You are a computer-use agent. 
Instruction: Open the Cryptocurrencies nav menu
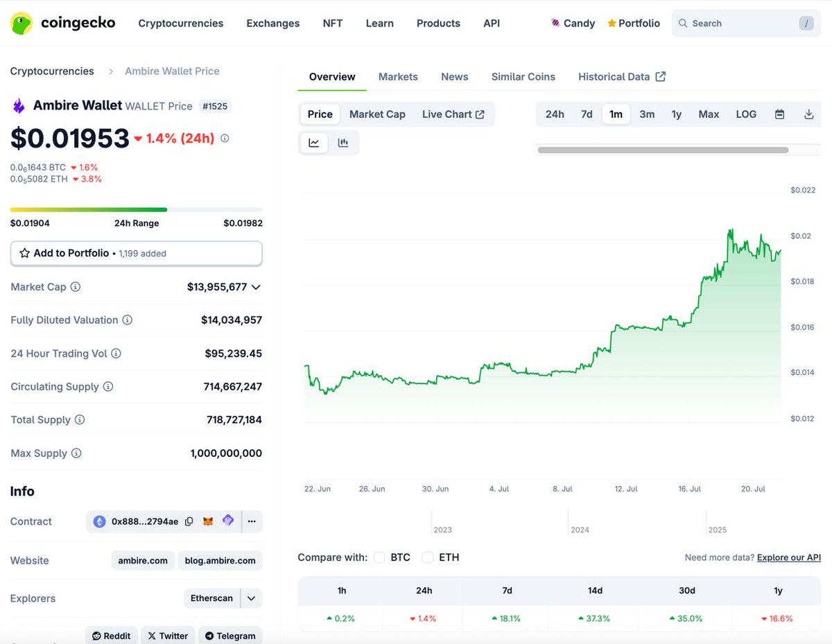pos(181,23)
